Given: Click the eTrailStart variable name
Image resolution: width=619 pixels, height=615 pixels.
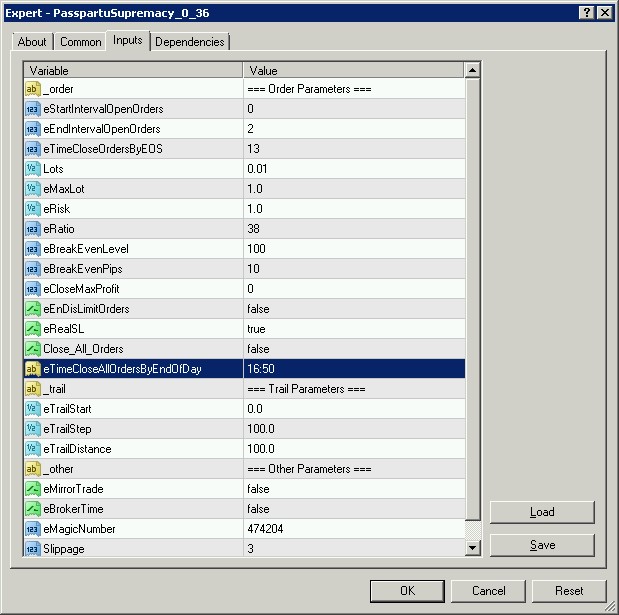Looking at the screenshot, I should (x=67, y=409).
